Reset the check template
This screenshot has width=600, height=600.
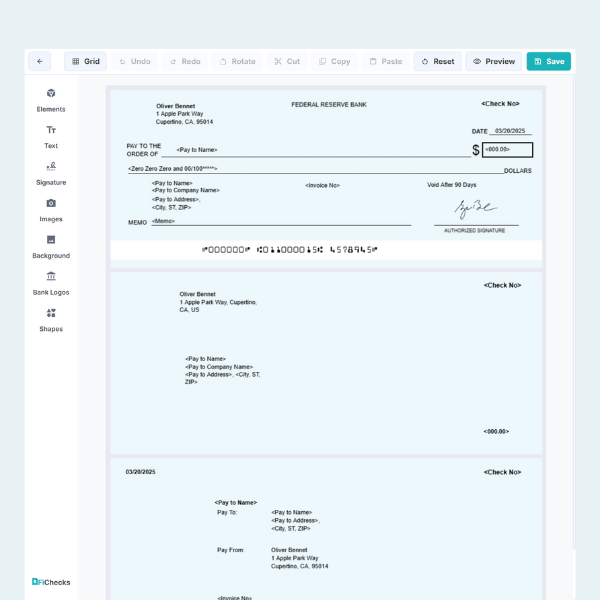pos(438,61)
